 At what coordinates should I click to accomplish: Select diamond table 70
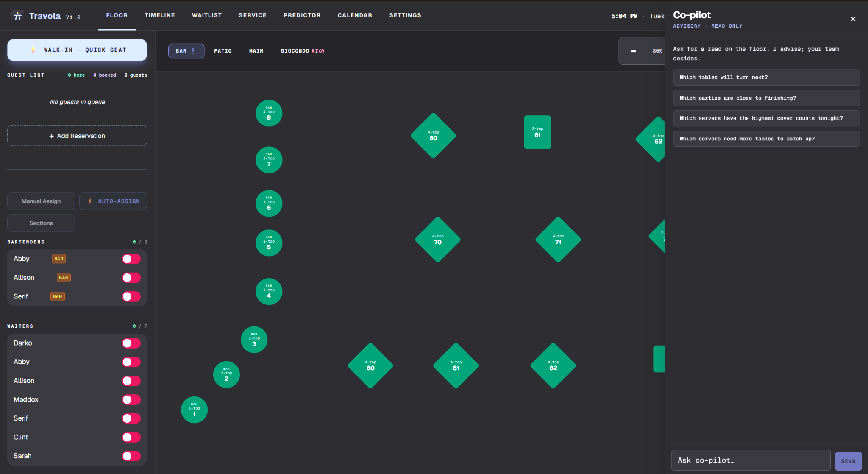click(x=438, y=240)
